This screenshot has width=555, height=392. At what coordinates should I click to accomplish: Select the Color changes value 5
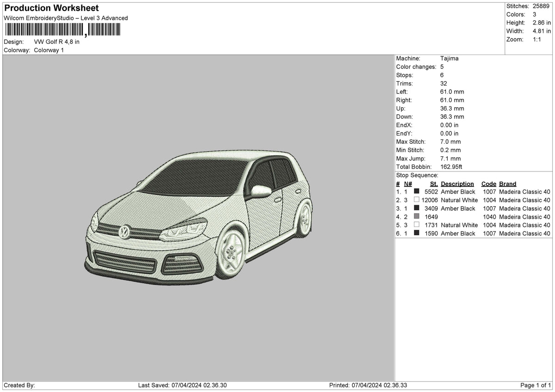(x=442, y=67)
